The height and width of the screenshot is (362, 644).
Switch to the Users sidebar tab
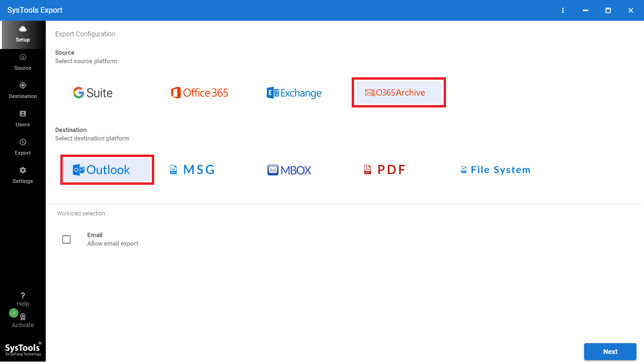point(23,119)
